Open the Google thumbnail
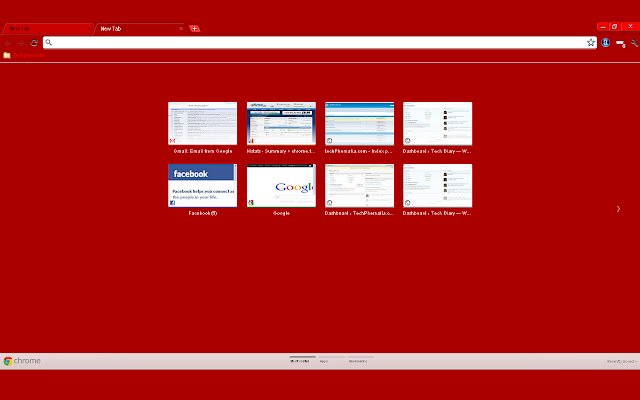The width and height of the screenshot is (640, 400). pos(281,186)
